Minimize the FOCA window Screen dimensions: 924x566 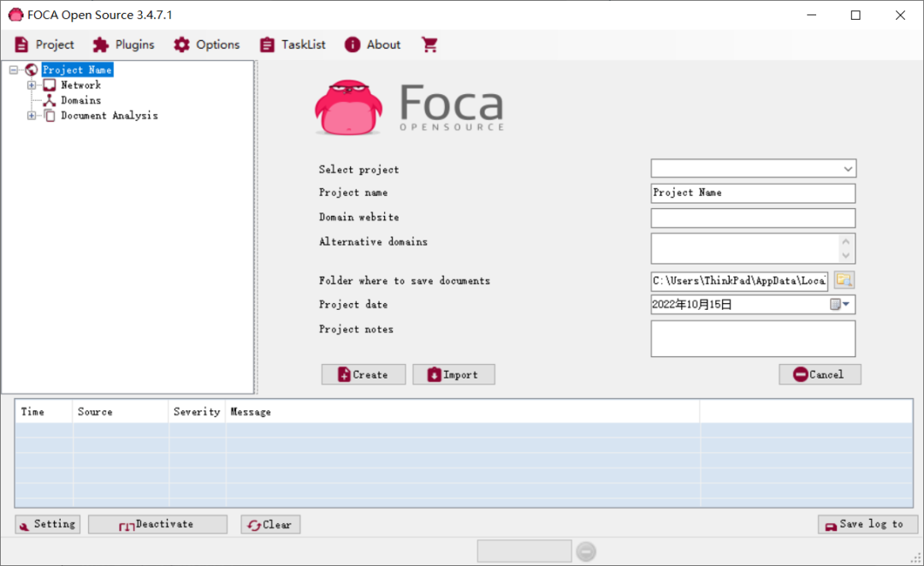coord(811,15)
